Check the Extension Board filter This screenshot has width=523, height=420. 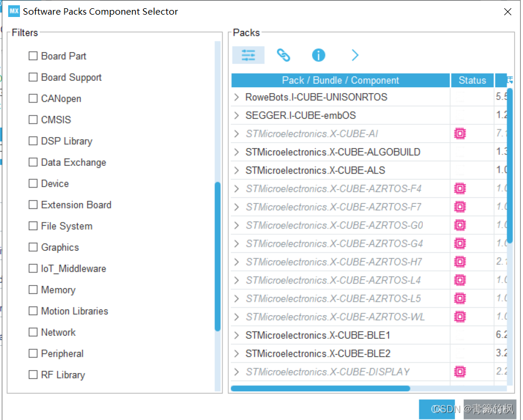[33, 204]
